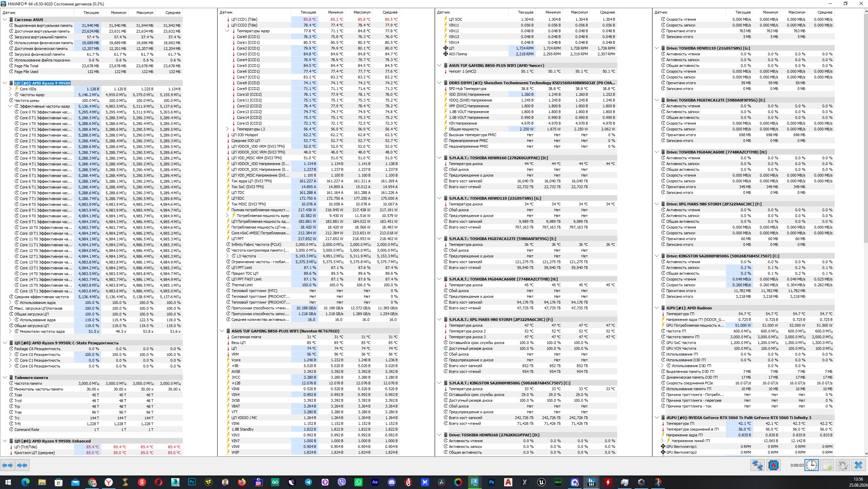Viewport: 868px width, 489px height.
Task: Open File Explorer taskbar icon
Action: 42,482
